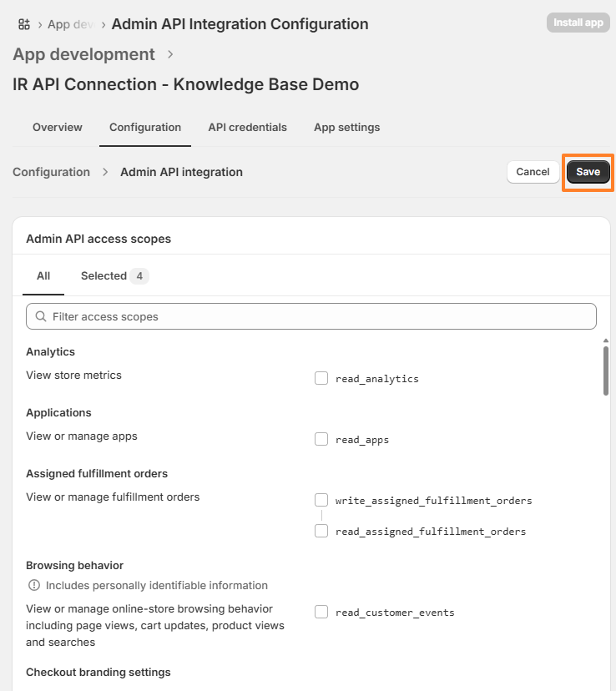
Task: Switch to the All scopes tab
Action: point(43,276)
